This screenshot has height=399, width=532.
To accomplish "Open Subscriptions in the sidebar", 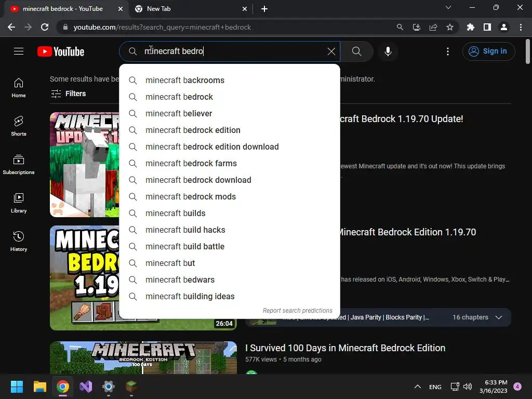I will coord(19,165).
